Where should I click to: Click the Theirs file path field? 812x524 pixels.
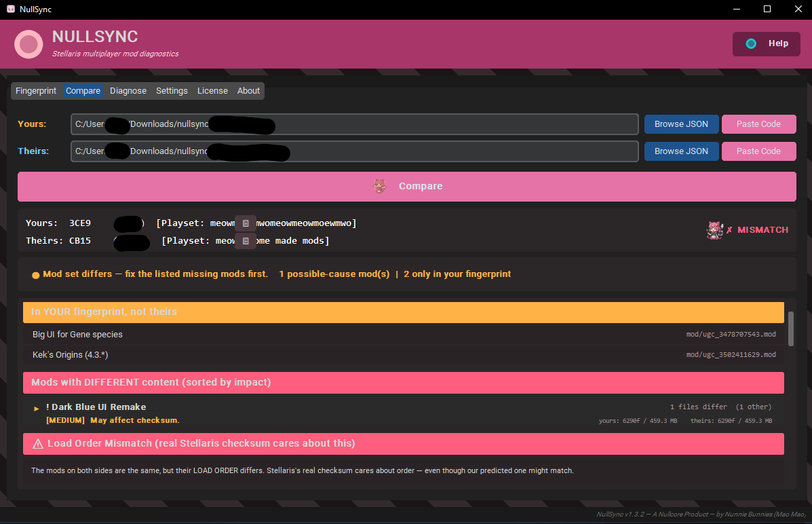coord(354,151)
